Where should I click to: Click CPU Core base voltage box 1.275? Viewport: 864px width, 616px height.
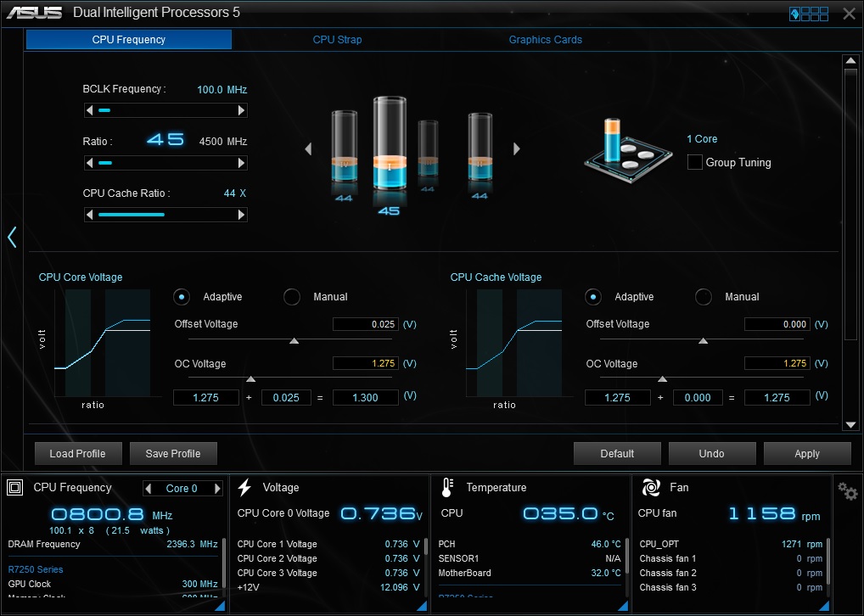[x=206, y=397]
